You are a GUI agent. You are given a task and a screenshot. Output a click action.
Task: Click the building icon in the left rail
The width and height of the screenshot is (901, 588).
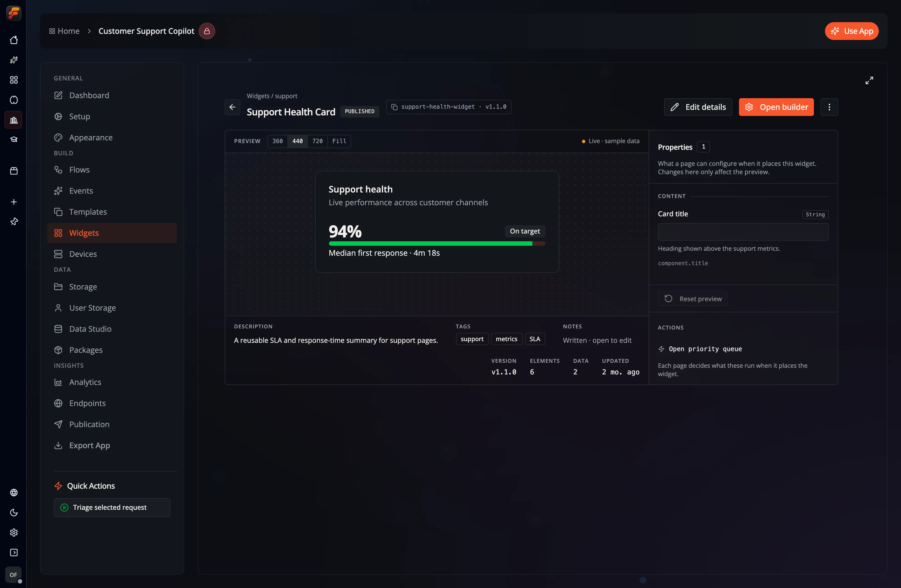coord(14,120)
